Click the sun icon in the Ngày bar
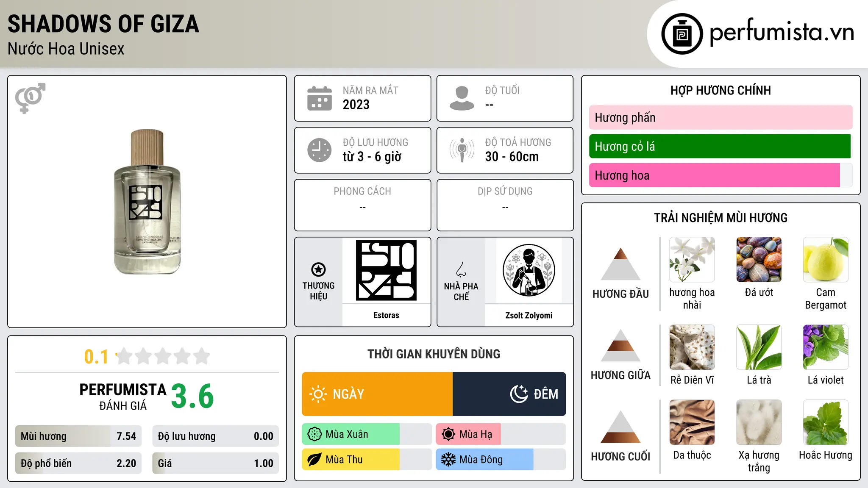The image size is (868, 488). (318, 394)
